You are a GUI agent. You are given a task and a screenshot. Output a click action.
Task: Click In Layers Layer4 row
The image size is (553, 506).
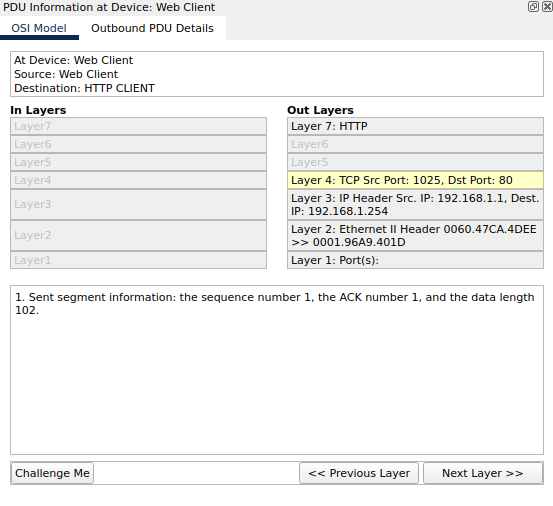click(x=138, y=180)
